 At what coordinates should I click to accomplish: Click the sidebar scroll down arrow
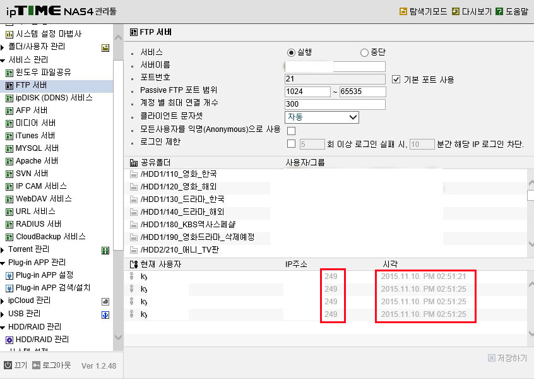tap(118, 338)
